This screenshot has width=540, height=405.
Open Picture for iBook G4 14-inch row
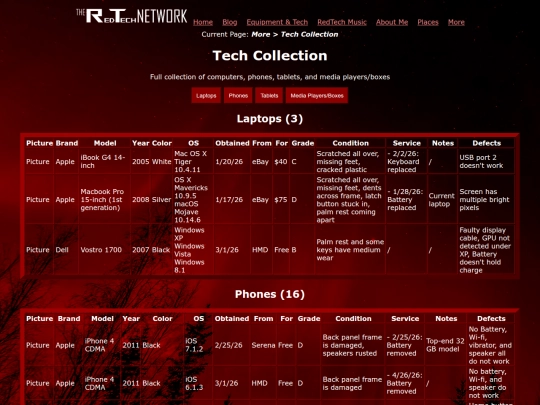[38, 162]
